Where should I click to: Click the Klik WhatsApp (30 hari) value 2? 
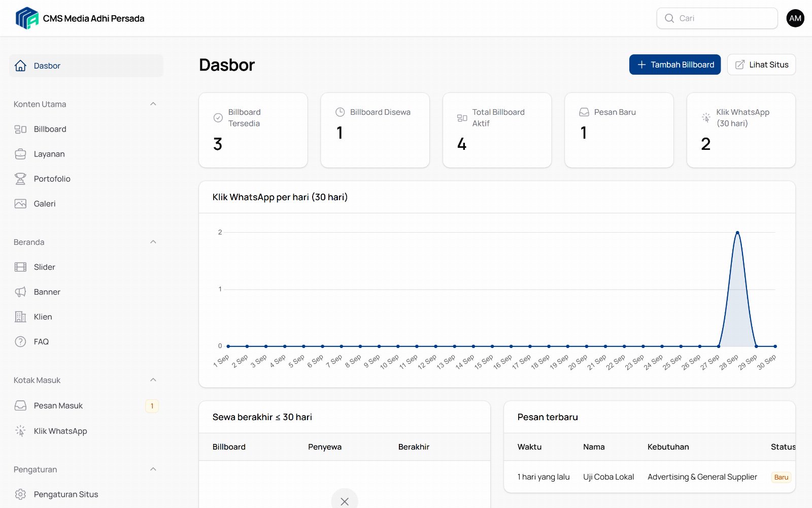coord(706,144)
